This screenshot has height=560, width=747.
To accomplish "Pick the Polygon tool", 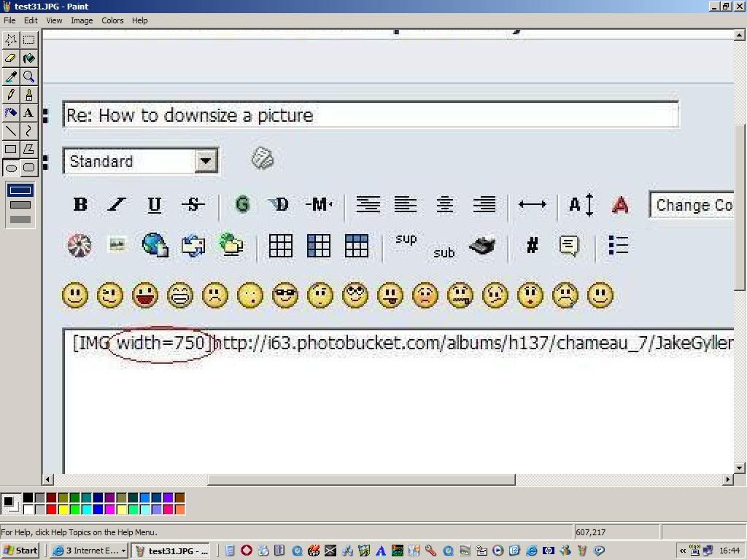I will tap(28, 149).
